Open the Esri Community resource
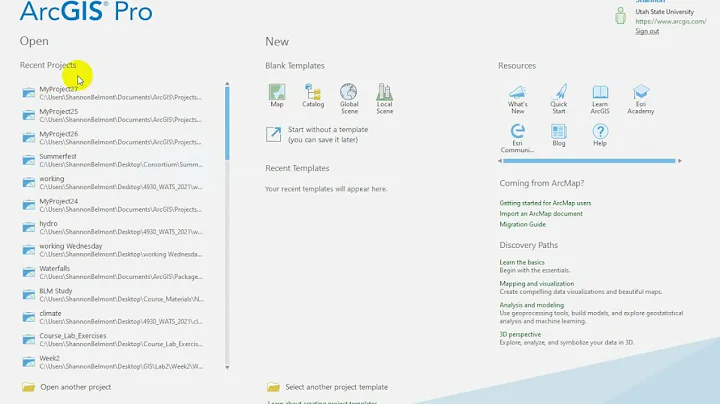 click(518, 138)
